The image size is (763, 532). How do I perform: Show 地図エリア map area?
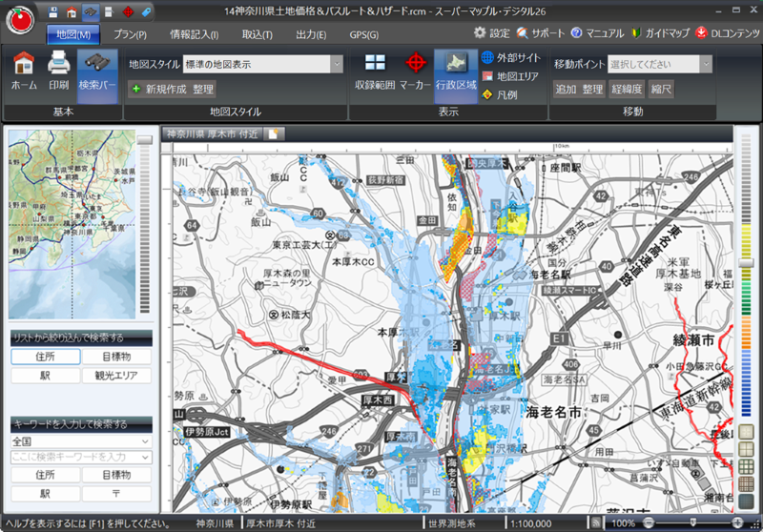tap(510, 76)
